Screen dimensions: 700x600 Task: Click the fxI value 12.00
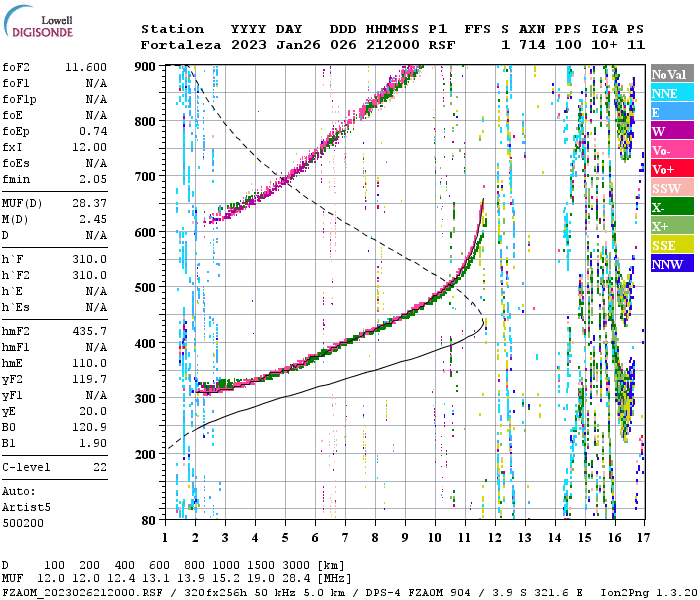90,147
